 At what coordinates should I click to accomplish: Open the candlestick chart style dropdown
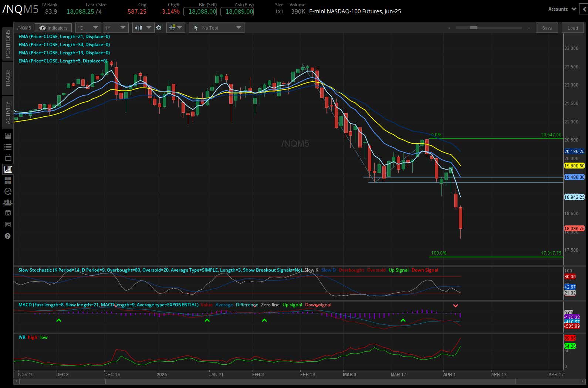point(143,28)
